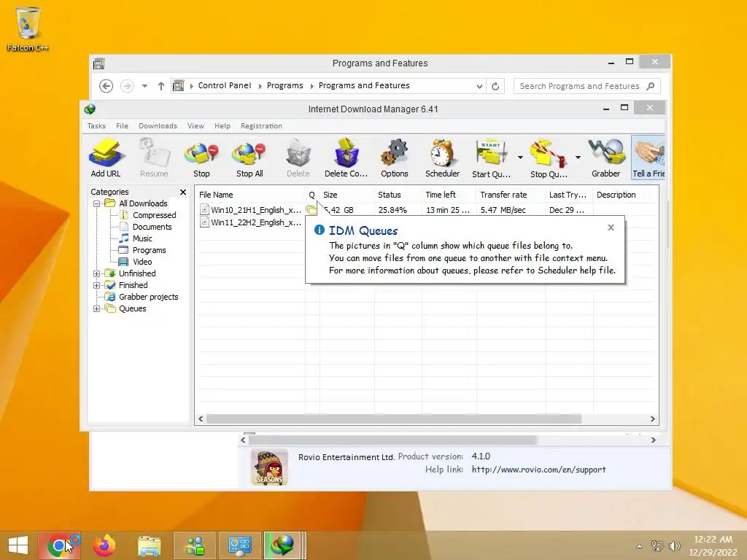Click the volume speaker tray icon
The image size is (747, 560).
pos(674,546)
